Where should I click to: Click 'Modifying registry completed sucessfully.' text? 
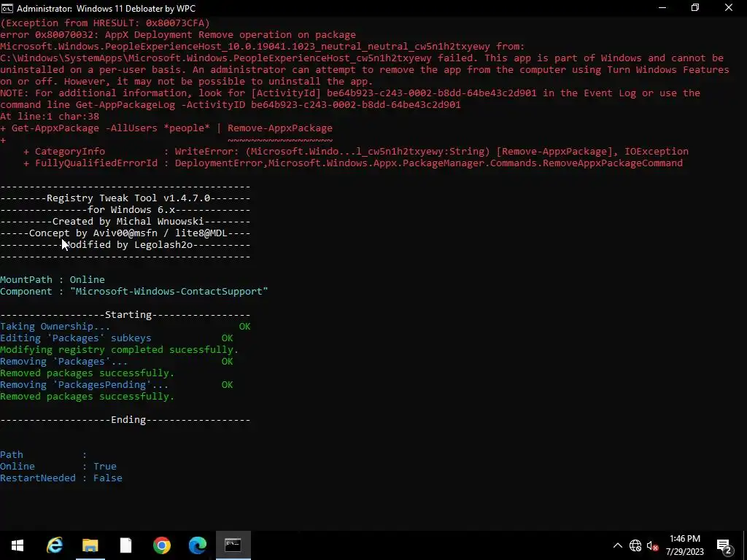(x=119, y=349)
